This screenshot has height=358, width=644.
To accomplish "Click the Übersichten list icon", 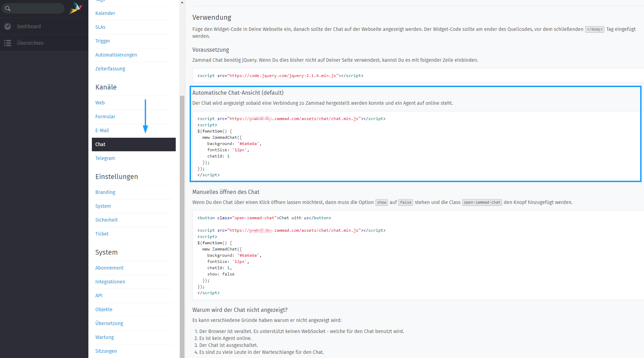I will click(8, 43).
